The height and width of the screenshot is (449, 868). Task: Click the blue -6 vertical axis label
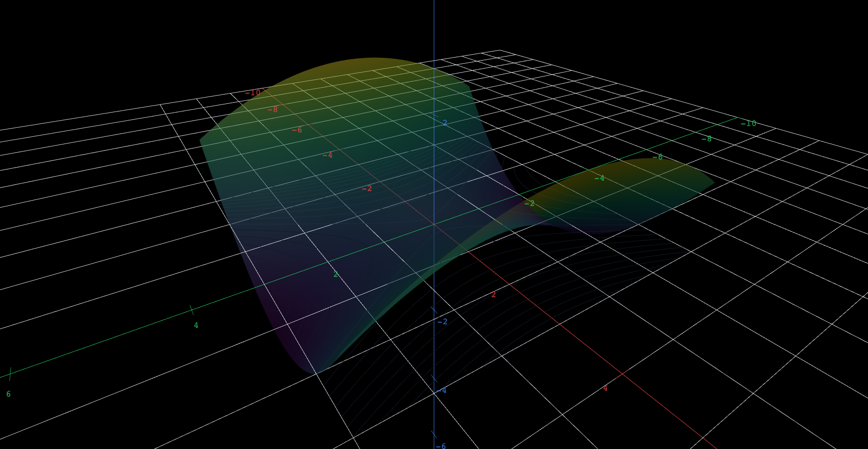441,446
